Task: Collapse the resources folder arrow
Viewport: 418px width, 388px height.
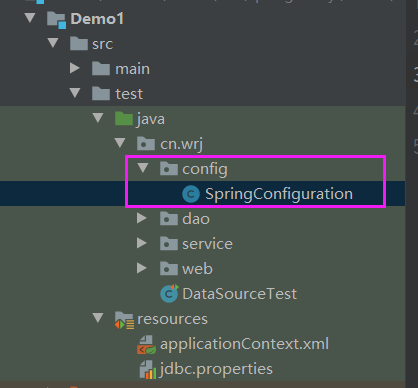Action: click(x=98, y=318)
